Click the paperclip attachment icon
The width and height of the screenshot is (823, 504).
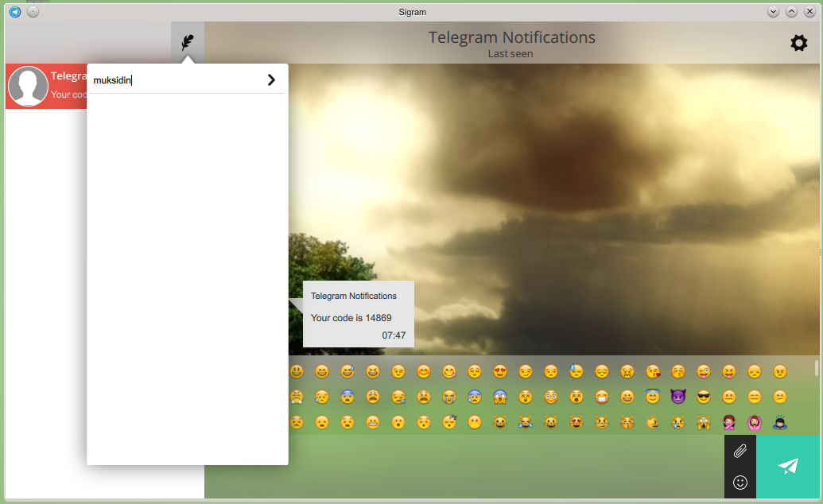(740, 451)
